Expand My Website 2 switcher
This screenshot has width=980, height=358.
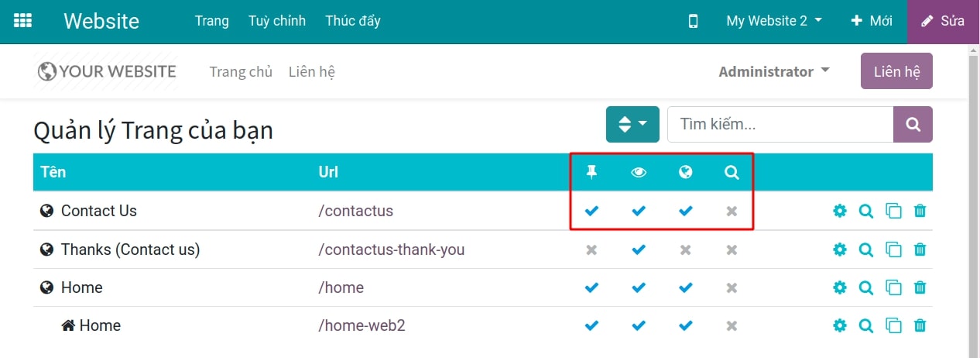[x=774, y=21]
